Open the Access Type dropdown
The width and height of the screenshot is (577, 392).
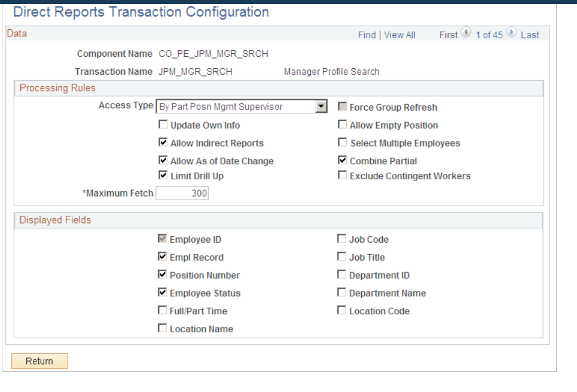(x=321, y=106)
